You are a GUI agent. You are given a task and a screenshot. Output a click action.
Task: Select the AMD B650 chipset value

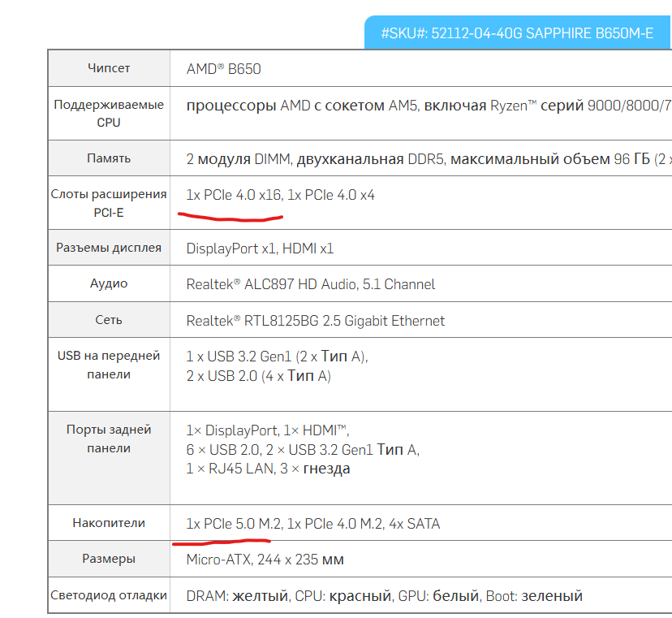pyautogui.click(x=224, y=69)
